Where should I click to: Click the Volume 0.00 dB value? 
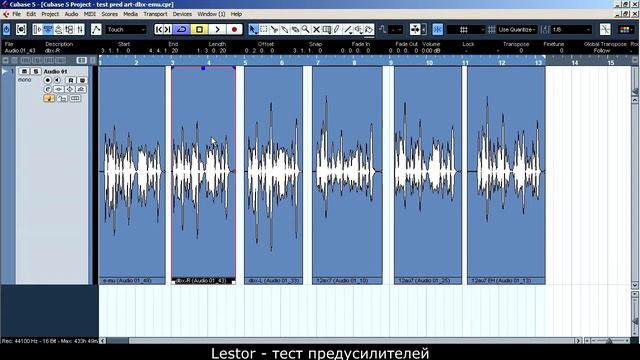tap(431, 51)
